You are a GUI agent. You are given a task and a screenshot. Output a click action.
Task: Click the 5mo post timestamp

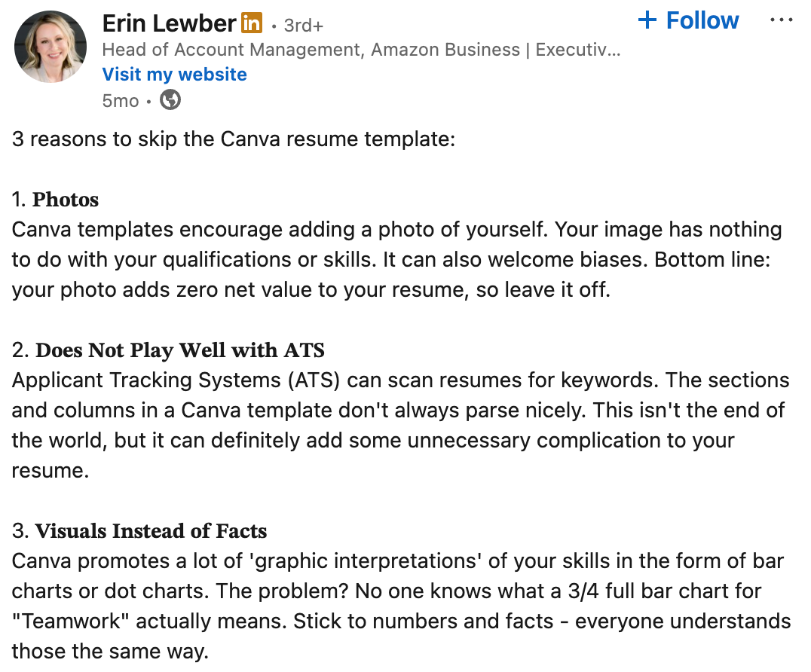click(x=120, y=100)
